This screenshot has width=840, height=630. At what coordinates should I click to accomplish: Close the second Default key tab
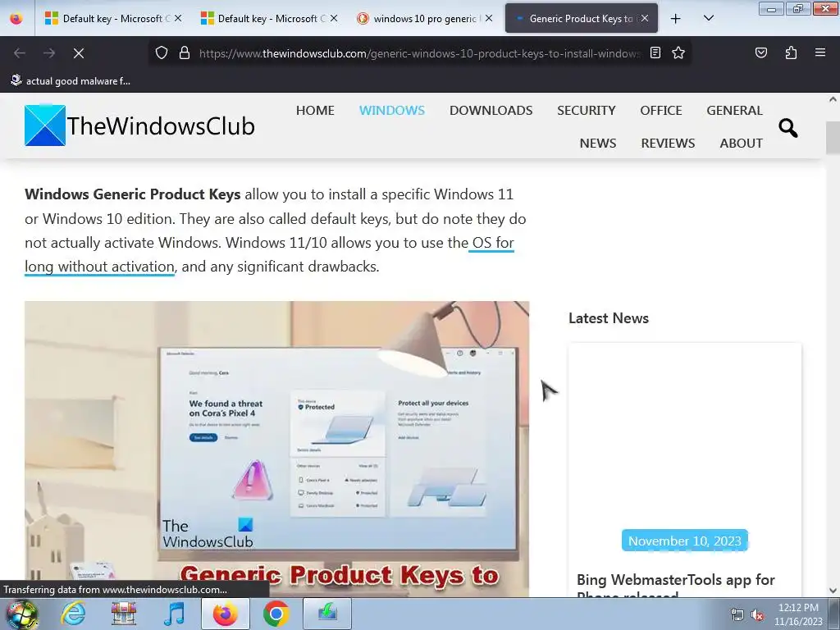click(x=334, y=19)
